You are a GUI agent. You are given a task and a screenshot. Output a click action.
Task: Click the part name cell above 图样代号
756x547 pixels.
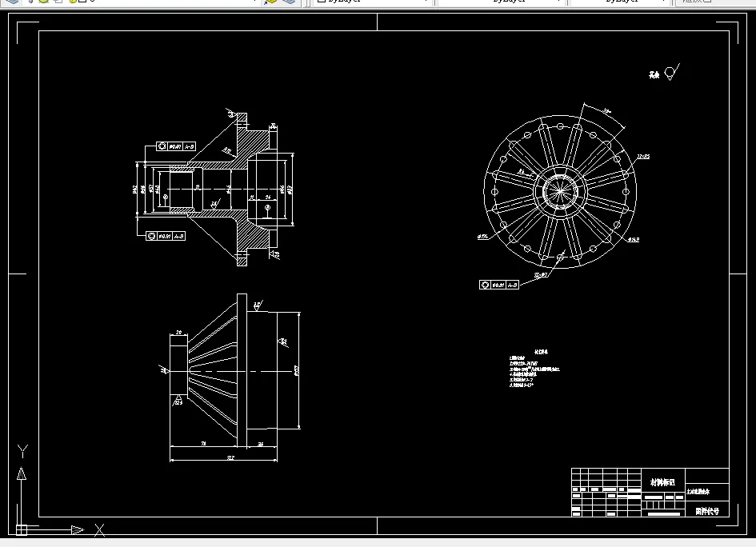click(707, 492)
